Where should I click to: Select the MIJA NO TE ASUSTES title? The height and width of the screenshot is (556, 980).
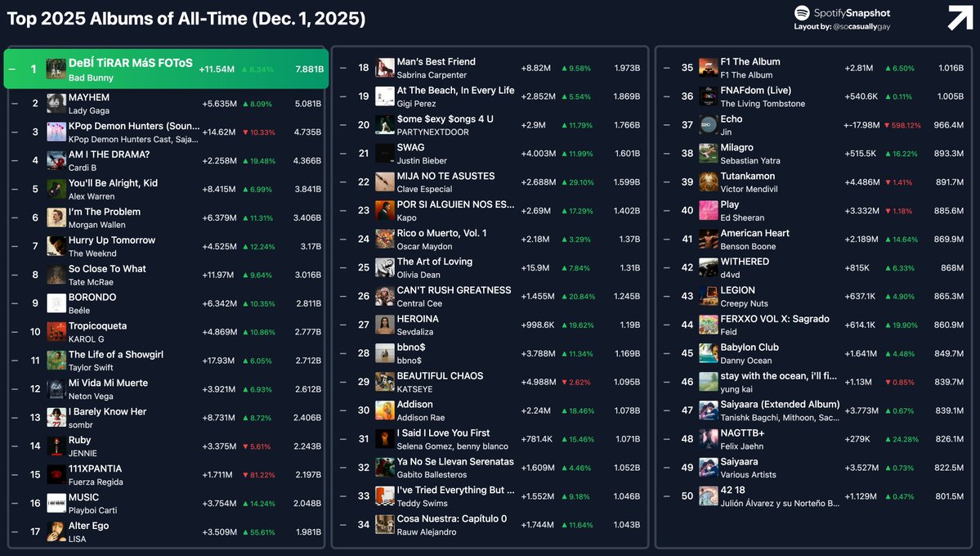(x=445, y=177)
